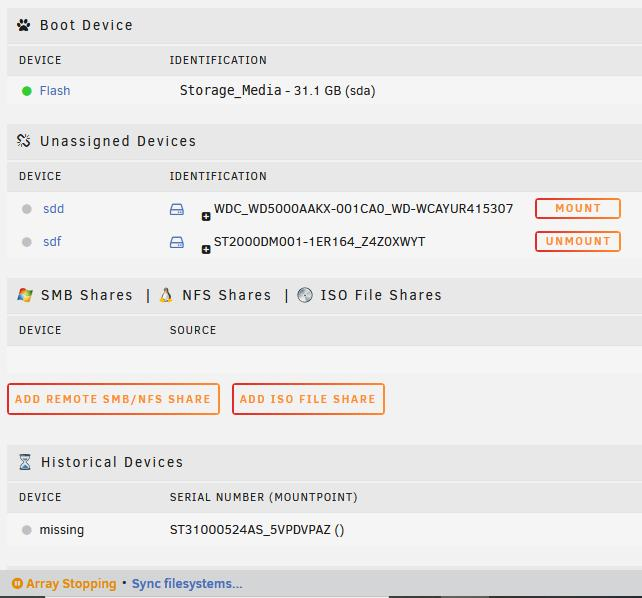Click the Unassigned Devices refresh icon
642x598 pixels.
click(24, 141)
